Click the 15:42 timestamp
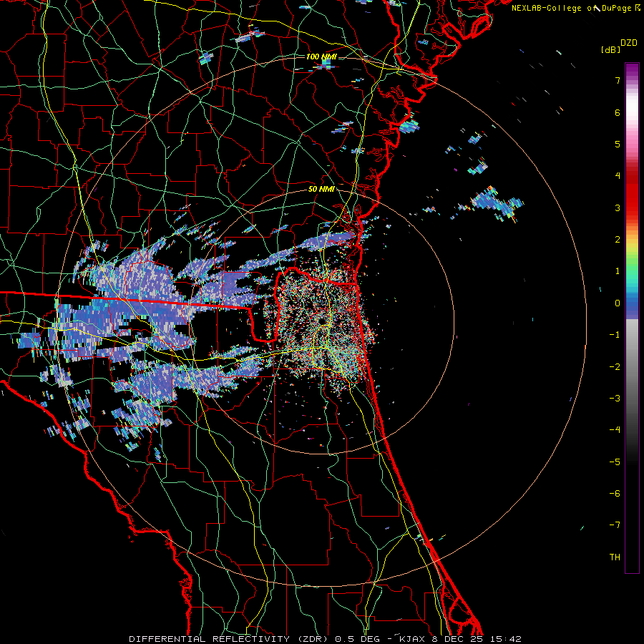Screen dimensions: 644x644 click(505, 639)
